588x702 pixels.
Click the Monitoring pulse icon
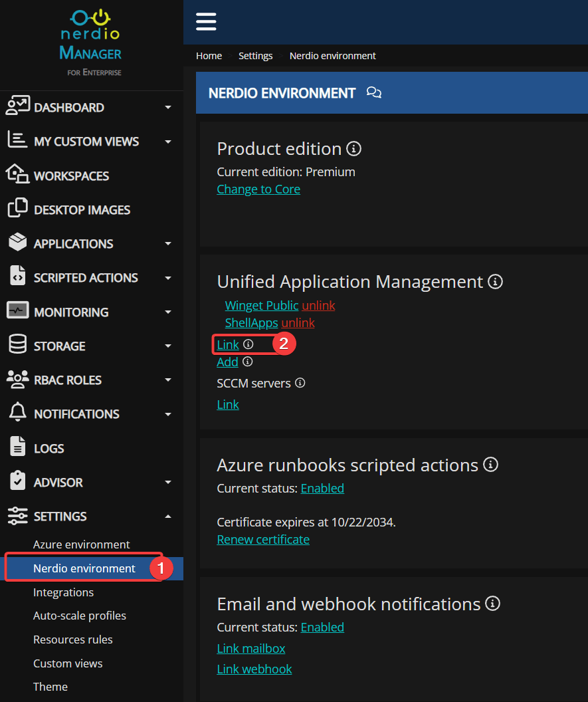[x=18, y=310]
